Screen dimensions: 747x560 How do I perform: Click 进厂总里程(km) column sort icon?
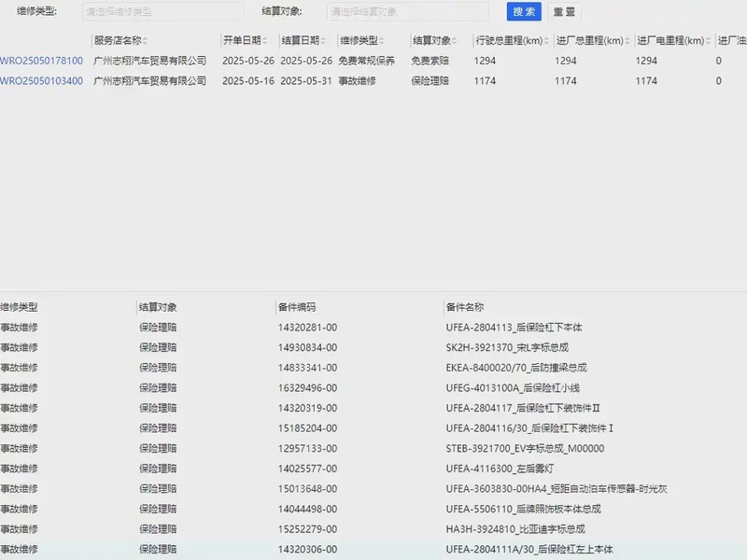pos(627,41)
